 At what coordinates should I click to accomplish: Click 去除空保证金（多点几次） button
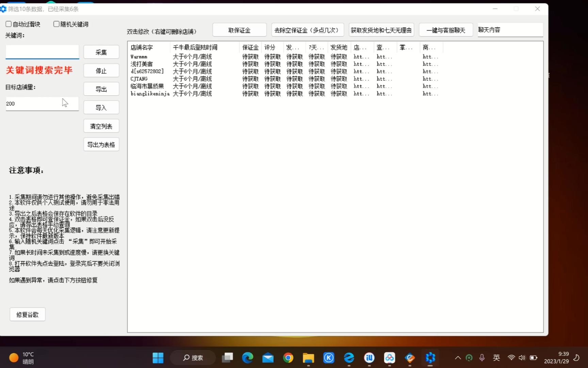pos(308,30)
